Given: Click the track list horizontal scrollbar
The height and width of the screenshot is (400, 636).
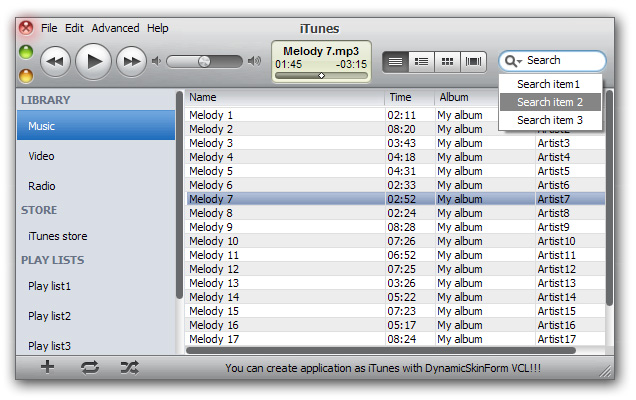Looking at the screenshot, I should [380, 351].
